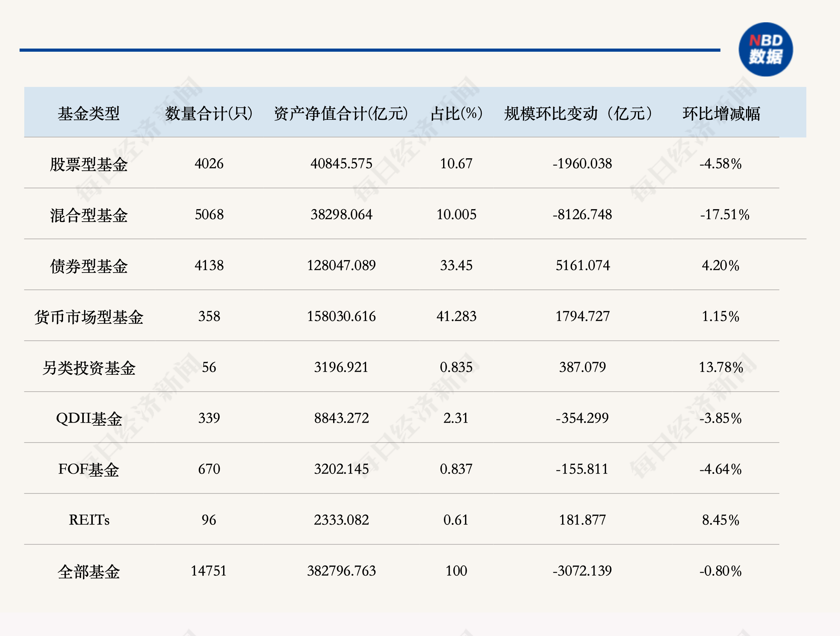Click the net asset value 128047.089

341,265
